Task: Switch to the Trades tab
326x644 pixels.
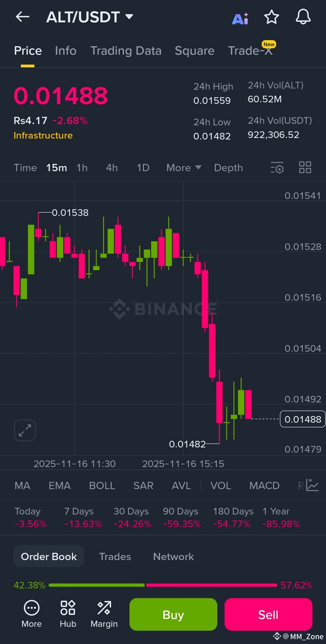Action: point(115,556)
